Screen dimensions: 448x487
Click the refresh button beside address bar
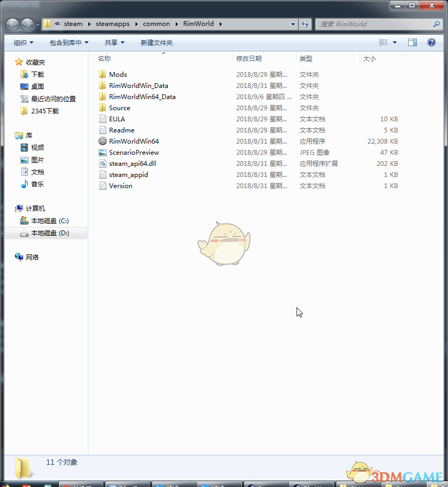tap(305, 24)
